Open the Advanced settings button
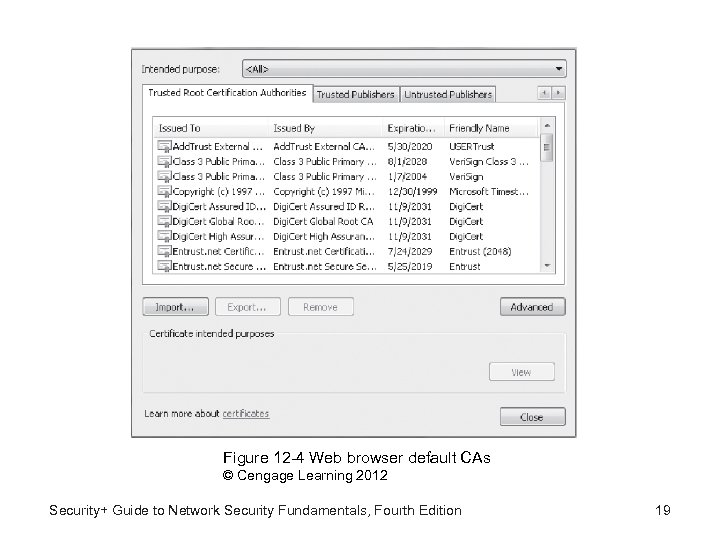Viewport: 720px width, 540px height. [x=533, y=307]
